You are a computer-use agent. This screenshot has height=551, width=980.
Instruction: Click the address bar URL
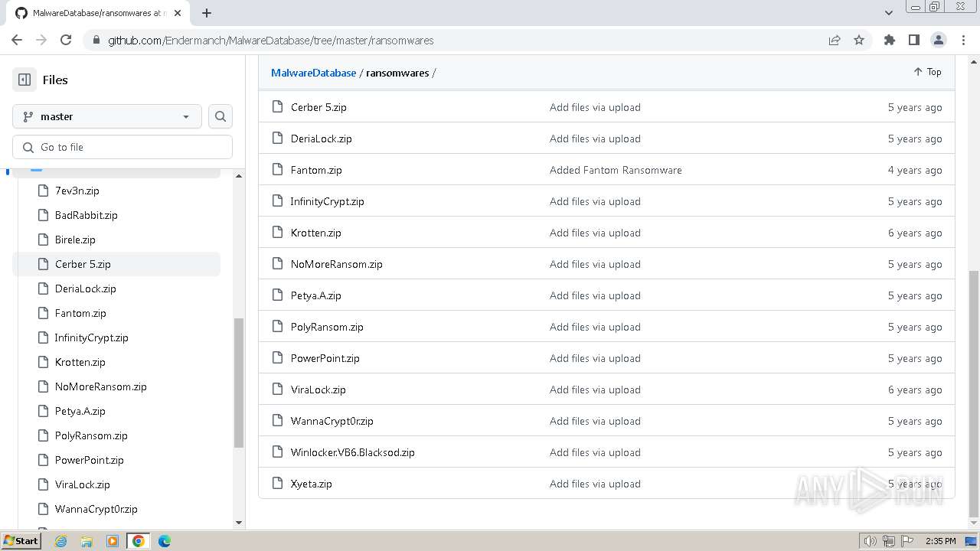pos(270,41)
